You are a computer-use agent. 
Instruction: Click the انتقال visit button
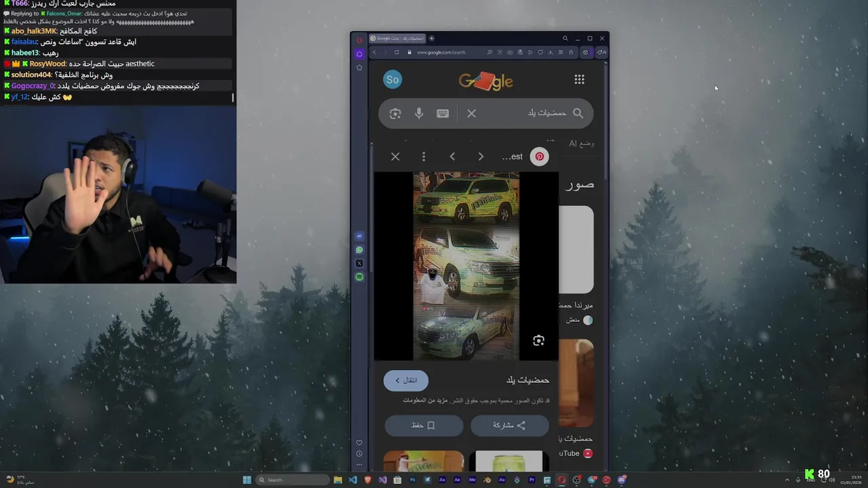coord(406,380)
